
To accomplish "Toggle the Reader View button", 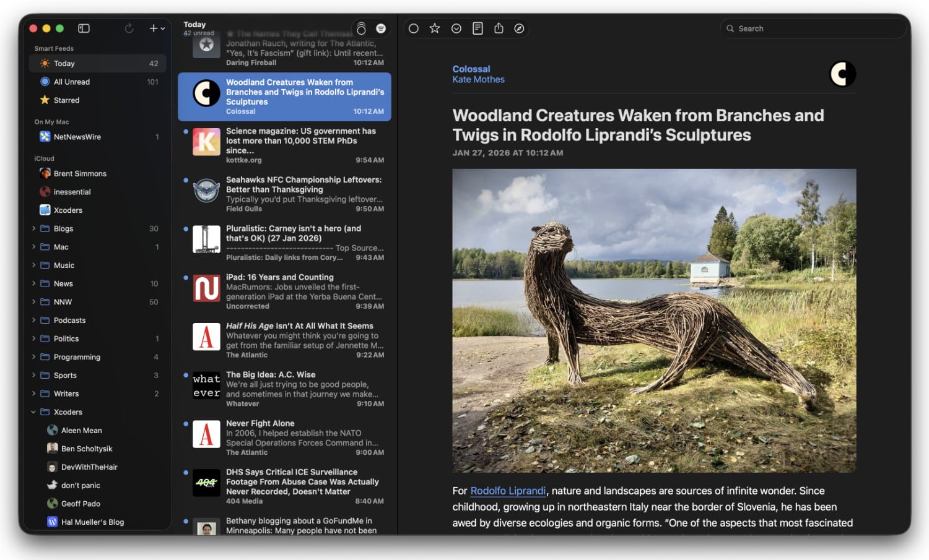I will coord(478,28).
